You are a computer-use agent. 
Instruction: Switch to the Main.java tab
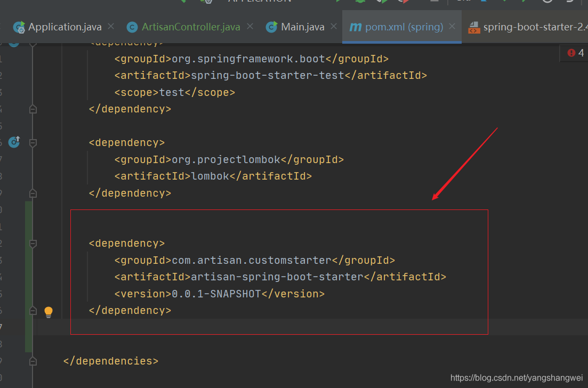[302, 27]
